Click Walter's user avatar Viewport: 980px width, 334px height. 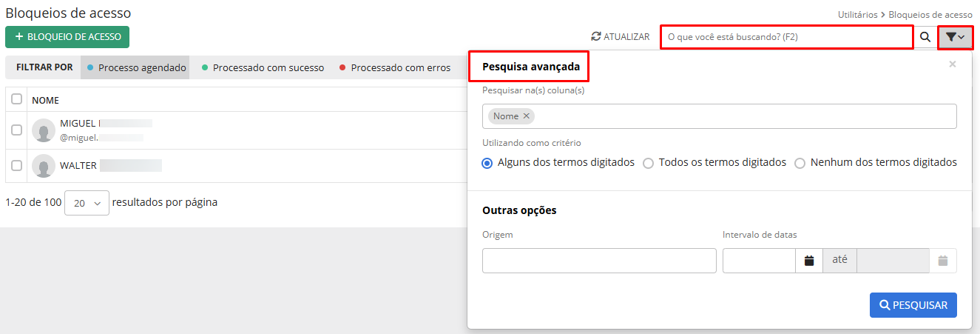44,166
